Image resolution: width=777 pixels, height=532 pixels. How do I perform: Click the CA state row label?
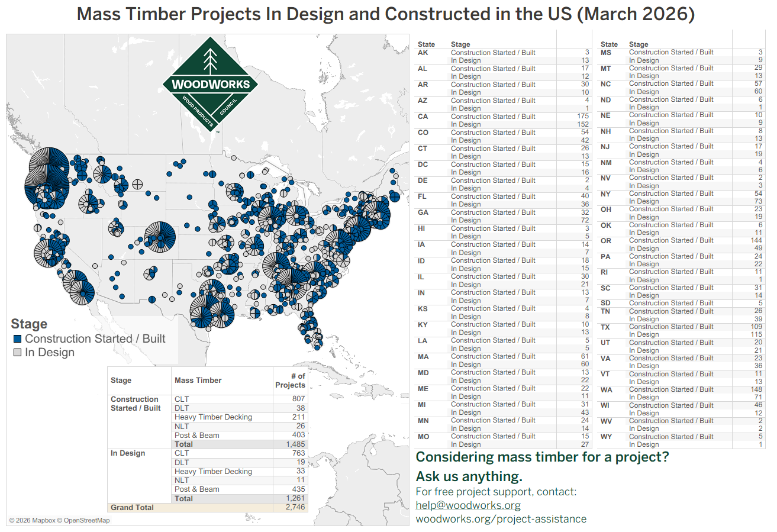[423, 117]
